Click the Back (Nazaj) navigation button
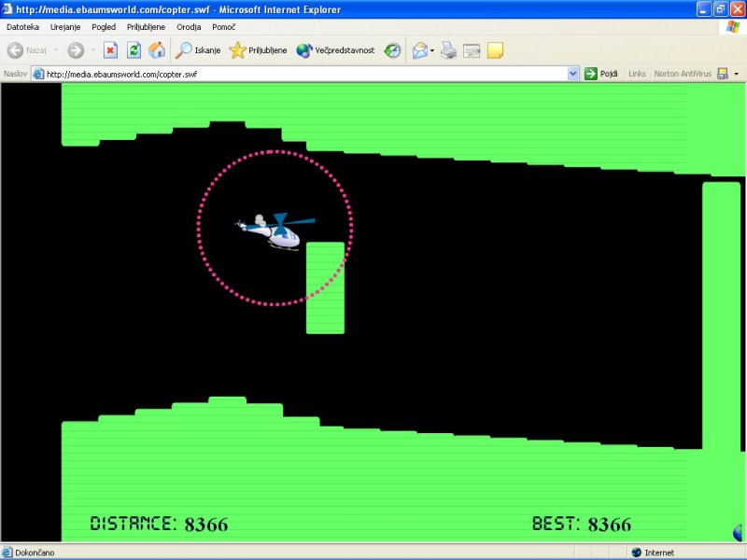 pyautogui.click(x=26, y=50)
